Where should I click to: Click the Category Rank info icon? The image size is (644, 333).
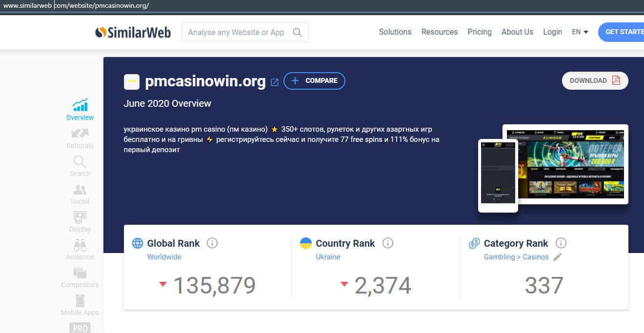(x=561, y=243)
